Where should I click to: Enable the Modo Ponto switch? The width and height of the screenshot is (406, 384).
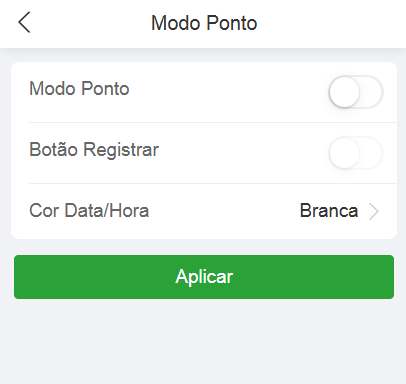click(356, 92)
